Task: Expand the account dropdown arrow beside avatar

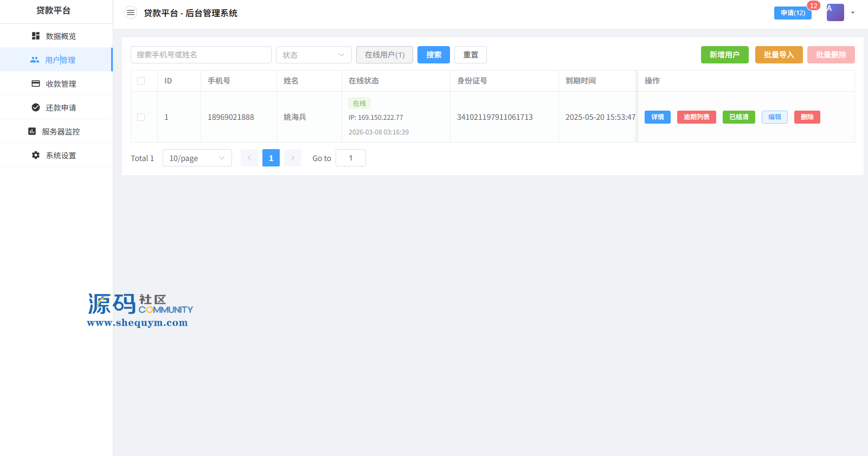Action: click(853, 13)
